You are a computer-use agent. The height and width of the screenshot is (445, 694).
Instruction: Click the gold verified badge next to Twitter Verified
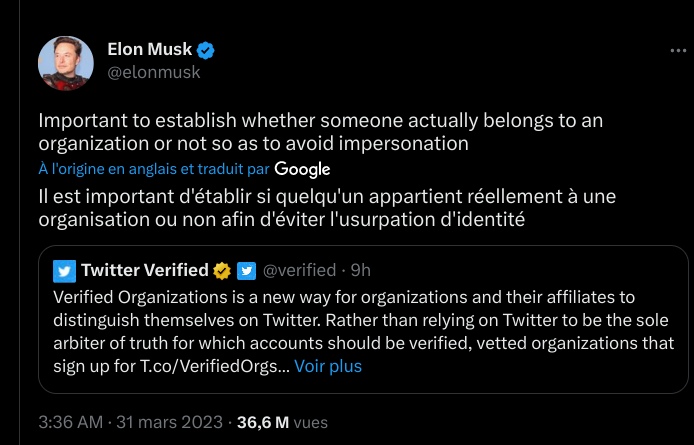tap(222, 270)
